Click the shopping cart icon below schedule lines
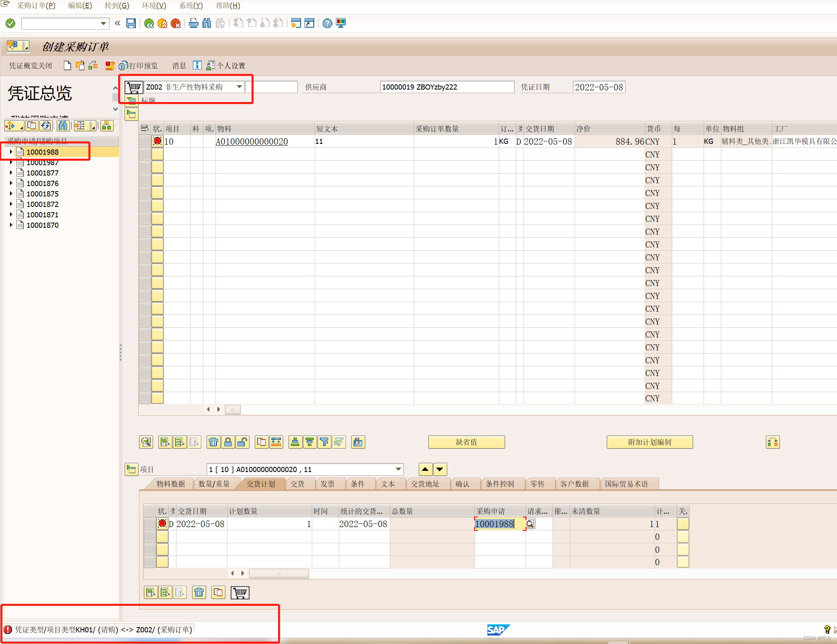Screen dimensions: 837x644 pyautogui.click(x=240, y=593)
